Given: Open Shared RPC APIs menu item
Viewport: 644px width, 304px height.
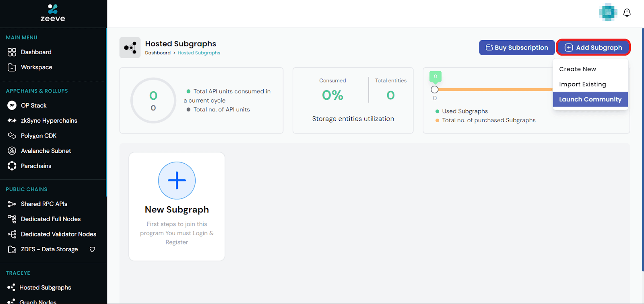Looking at the screenshot, I should point(44,204).
